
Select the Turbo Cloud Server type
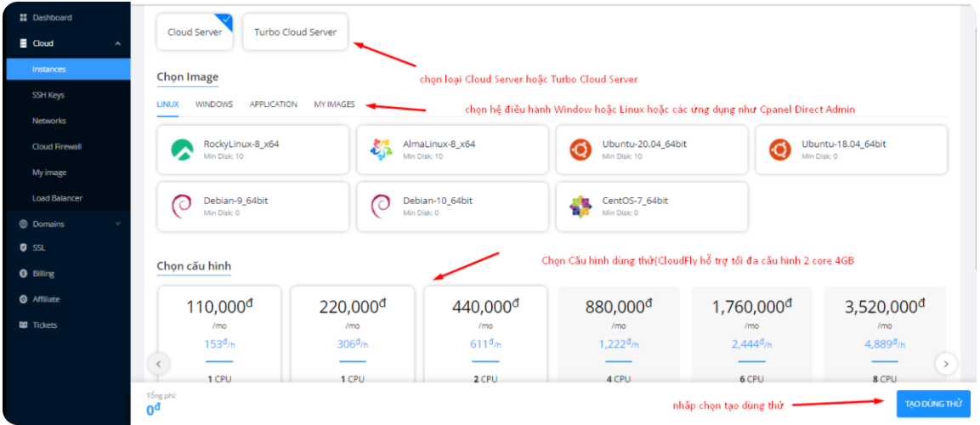point(295,32)
